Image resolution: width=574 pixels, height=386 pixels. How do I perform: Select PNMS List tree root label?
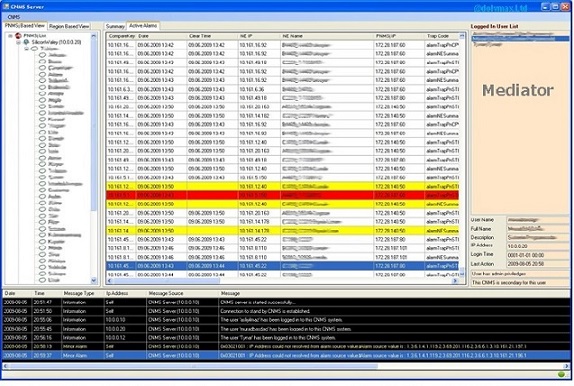pyautogui.click(x=34, y=36)
